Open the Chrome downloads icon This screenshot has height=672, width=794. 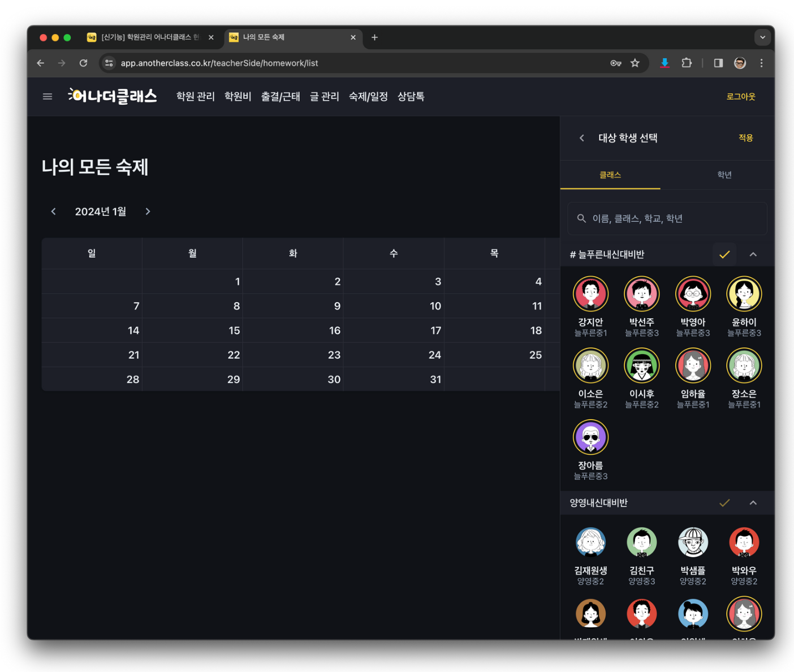coord(665,63)
